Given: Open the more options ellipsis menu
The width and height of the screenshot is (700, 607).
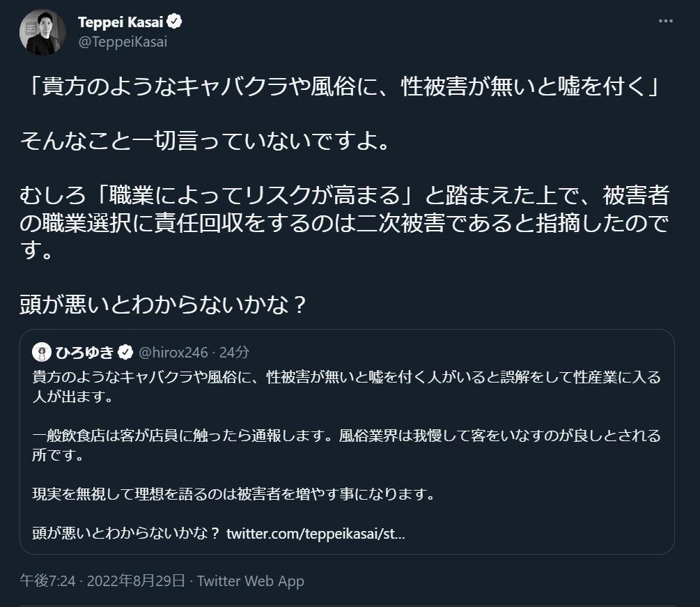Looking at the screenshot, I should tap(666, 22).
